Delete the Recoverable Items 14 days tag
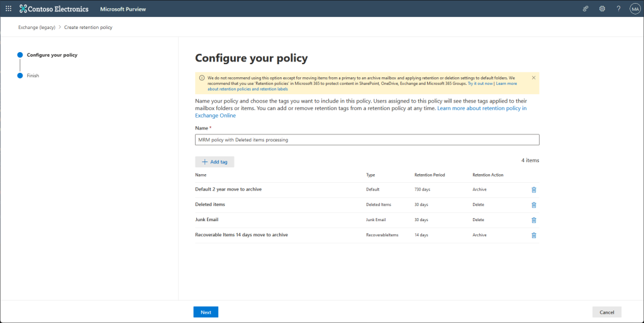Image resolution: width=644 pixels, height=323 pixels. (534, 235)
